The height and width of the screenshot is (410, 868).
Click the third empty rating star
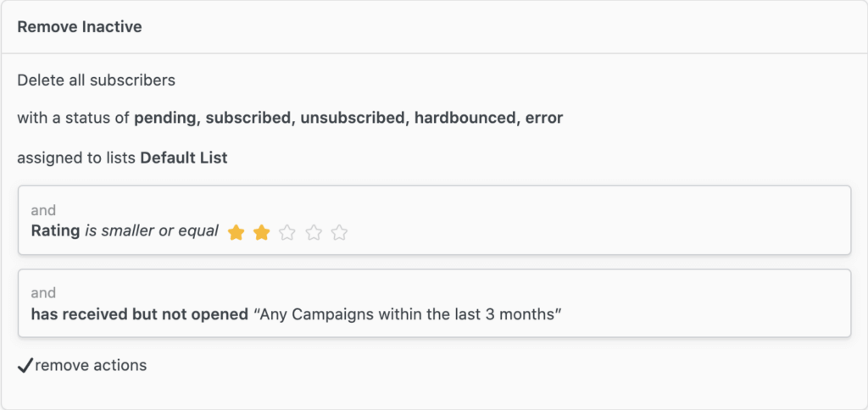tap(287, 232)
